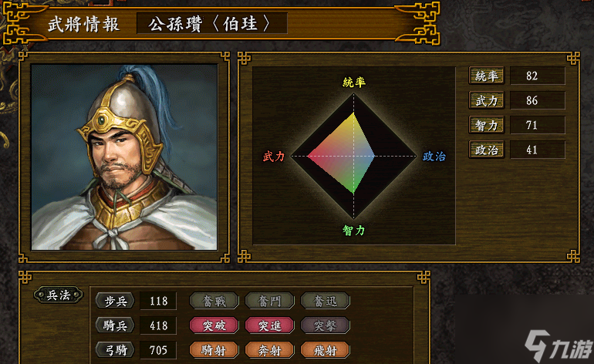Screen dimensions: 594x364
Task: Select the 政治 stat label button
Action: pos(487,150)
